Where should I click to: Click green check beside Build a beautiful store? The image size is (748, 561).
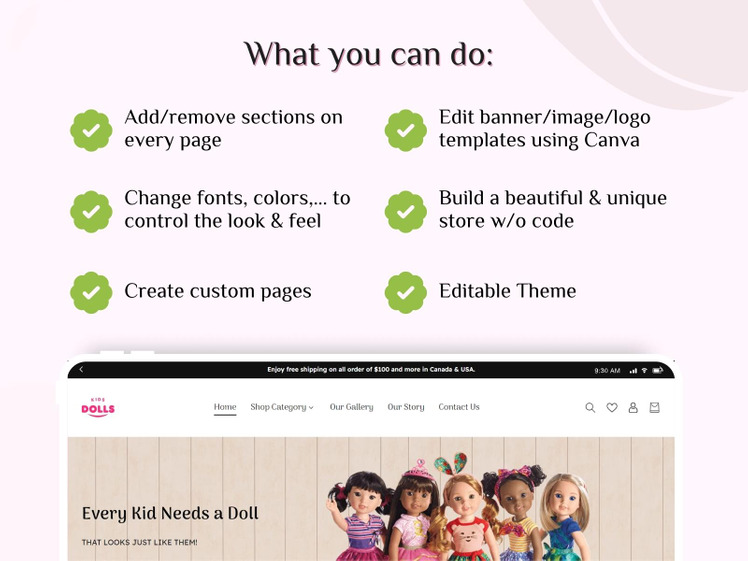(x=406, y=211)
